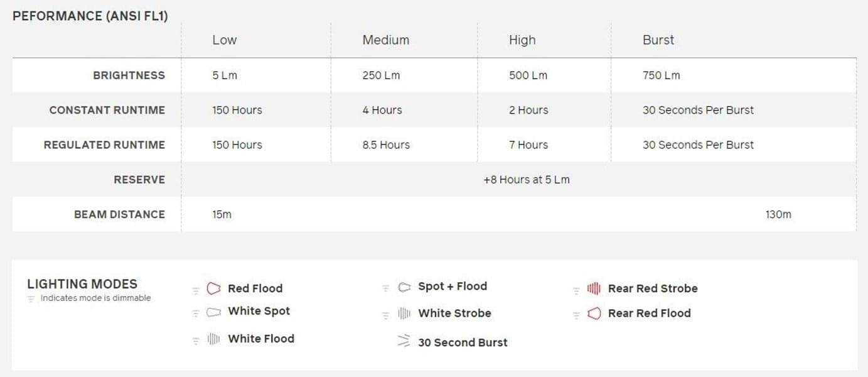
Task: Click the 750 Lm brightness value
Action: point(661,75)
